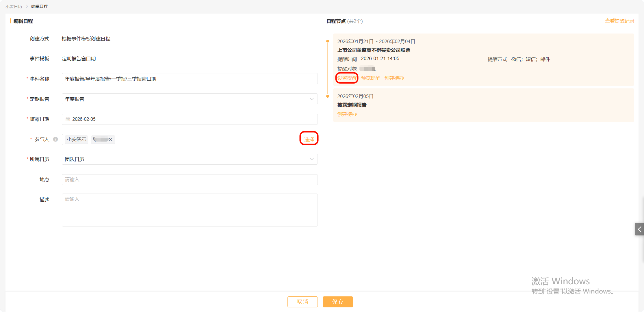Click 预览提醒 link
Image resolution: width=644 pixels, height=312 pixels.
[371, 78]
